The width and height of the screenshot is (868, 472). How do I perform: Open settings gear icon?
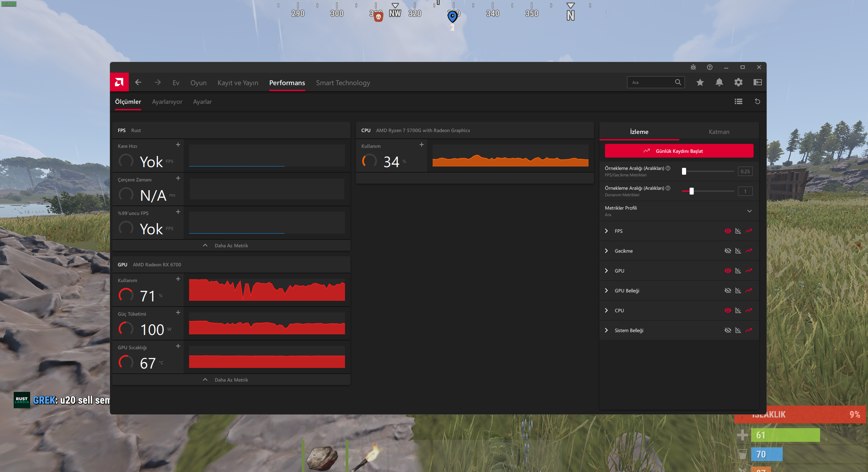click(739, 83)
